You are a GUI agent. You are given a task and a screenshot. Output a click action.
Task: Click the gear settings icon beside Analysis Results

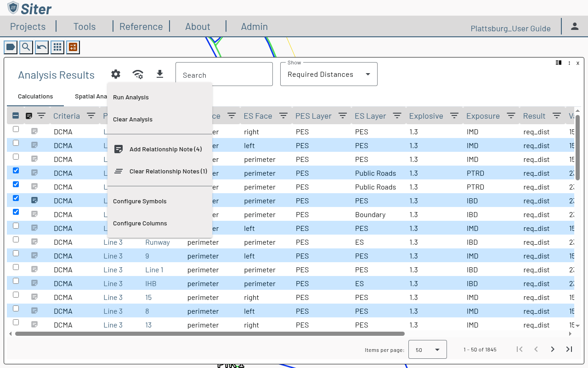click(116, 74)
